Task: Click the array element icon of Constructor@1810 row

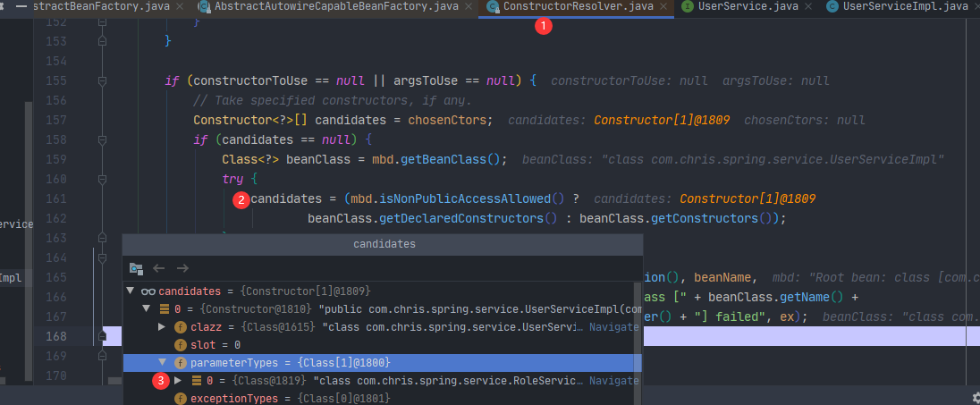Action: point(165,308)
